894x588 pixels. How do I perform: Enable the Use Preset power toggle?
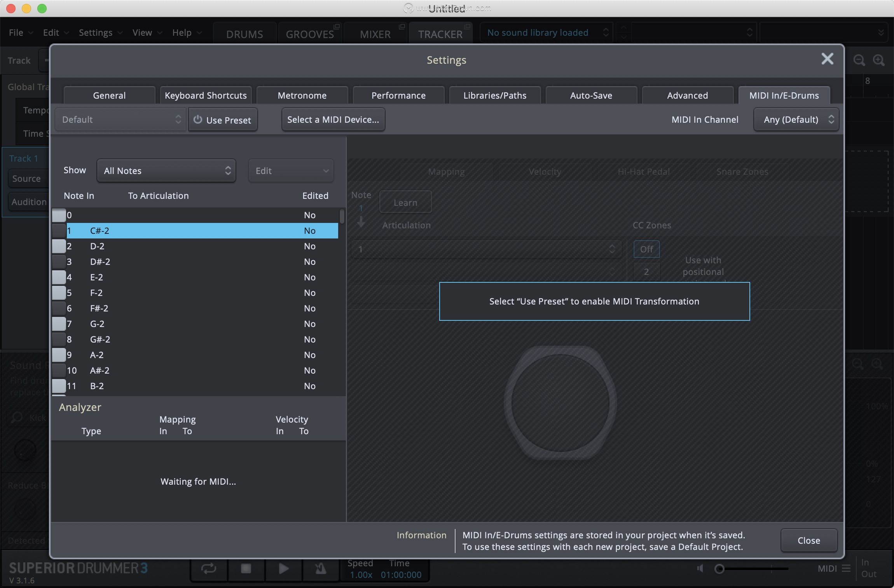(223, 120)
